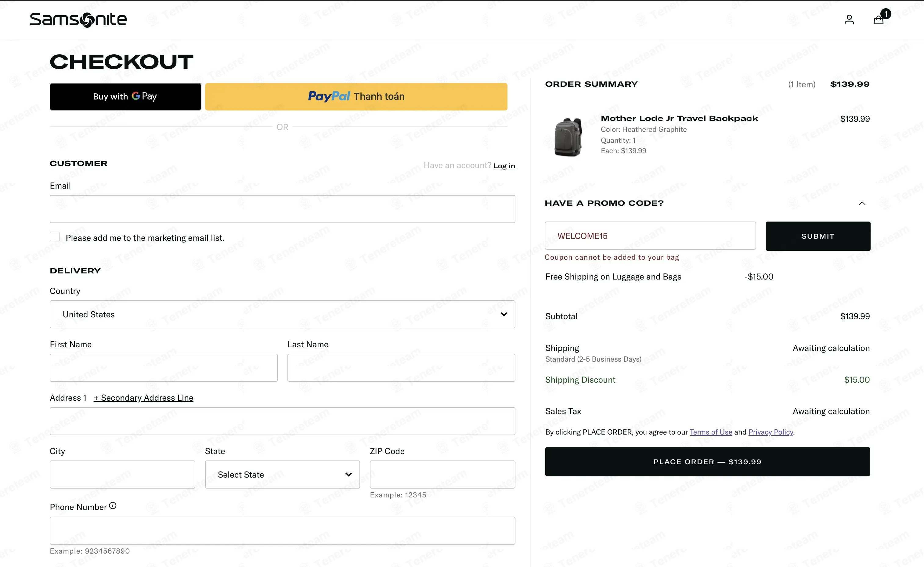Open the Country dropdown
Image resolution: width=924 pixels, height=567 pixels.
coord(282,314)
